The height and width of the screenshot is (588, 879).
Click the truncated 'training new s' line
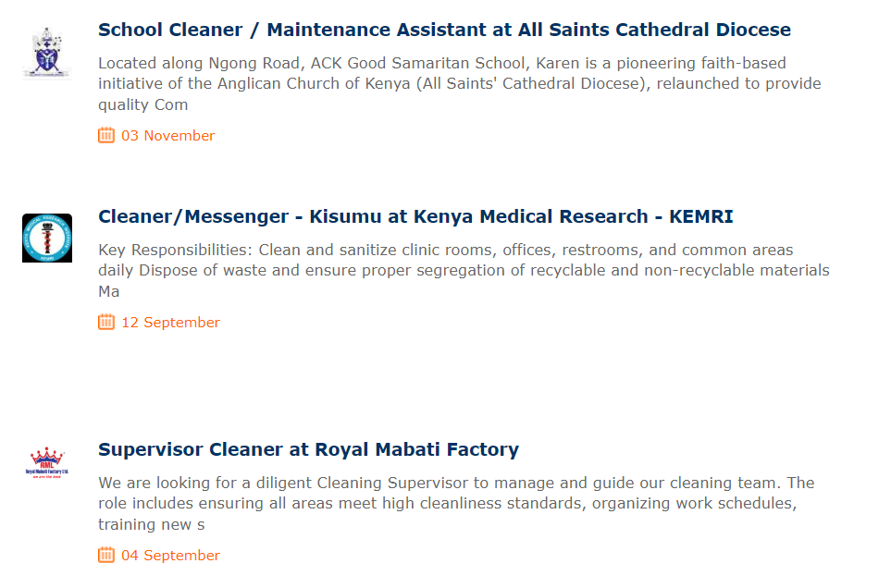point(151,524)
